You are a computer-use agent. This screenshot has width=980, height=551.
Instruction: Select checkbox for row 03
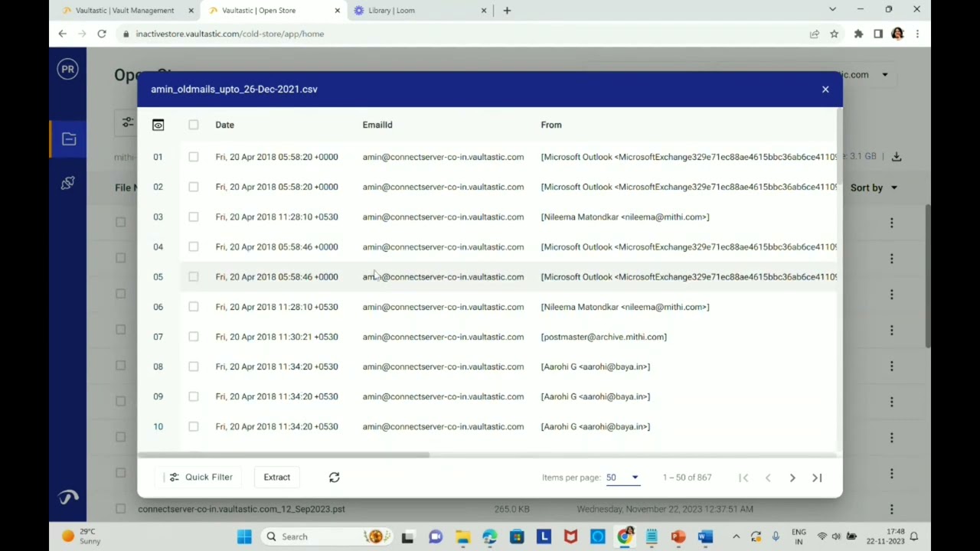tap(194, 217)
